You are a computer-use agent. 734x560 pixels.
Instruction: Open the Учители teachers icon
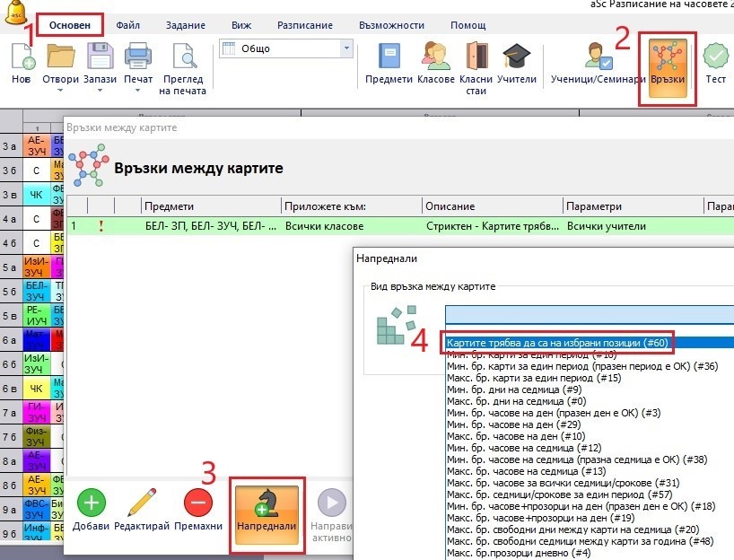pyautogui.click(x=517, y=57)
